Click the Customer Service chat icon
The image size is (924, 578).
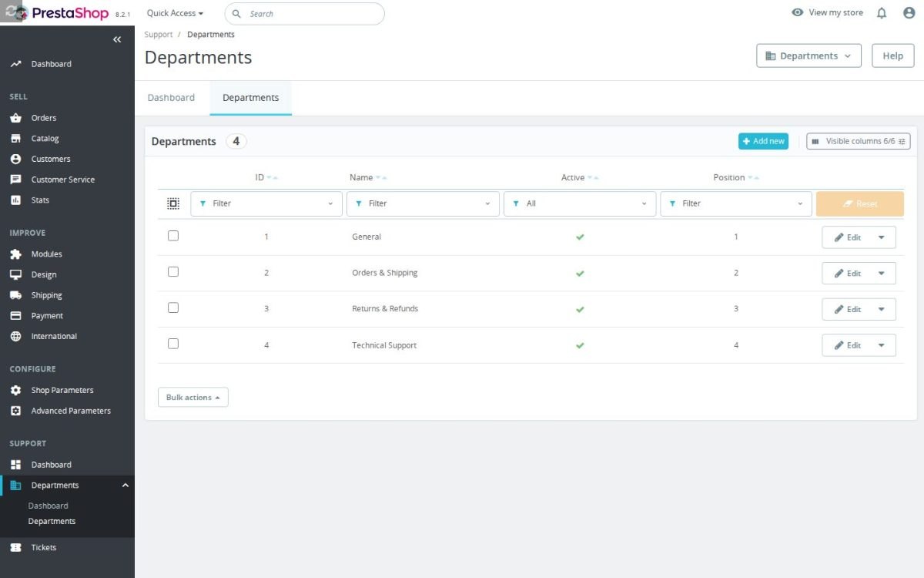pos(15,180)
